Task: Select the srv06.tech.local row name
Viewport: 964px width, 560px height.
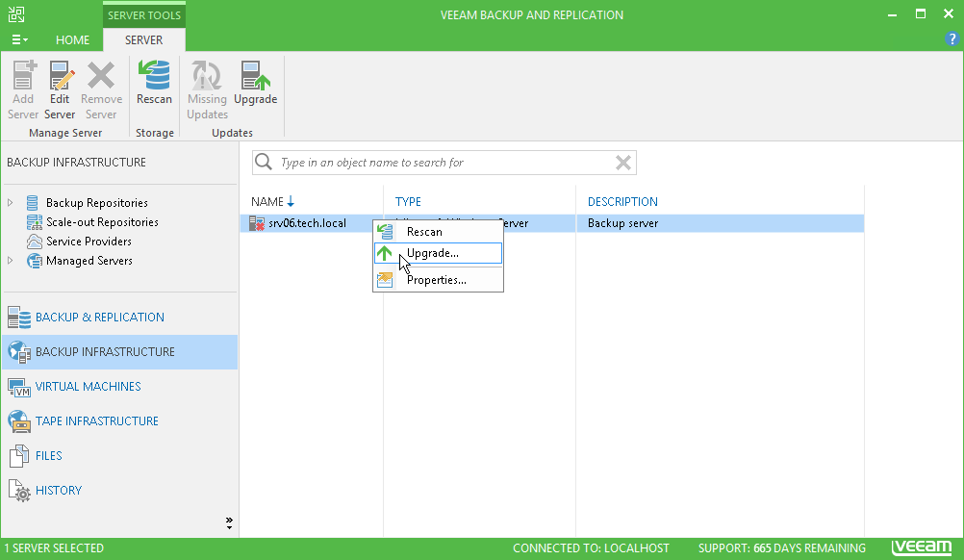Action: [307, 223]
